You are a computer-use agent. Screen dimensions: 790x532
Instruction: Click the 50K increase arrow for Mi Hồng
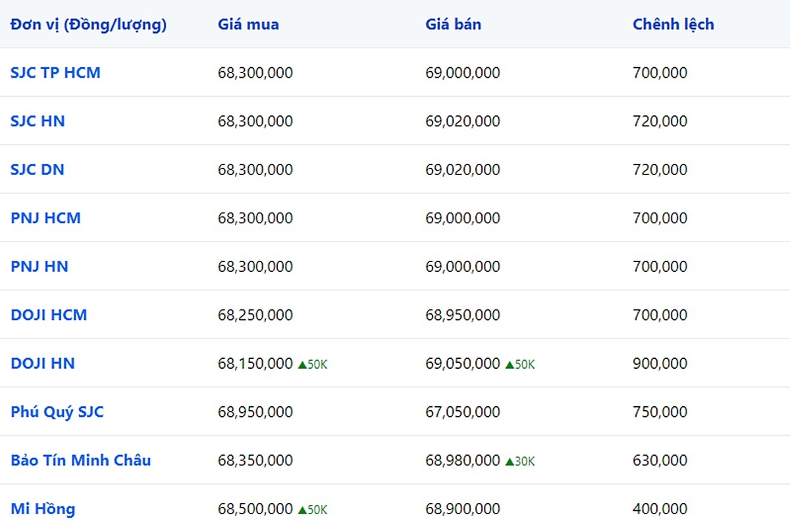(x=302, y=510)
